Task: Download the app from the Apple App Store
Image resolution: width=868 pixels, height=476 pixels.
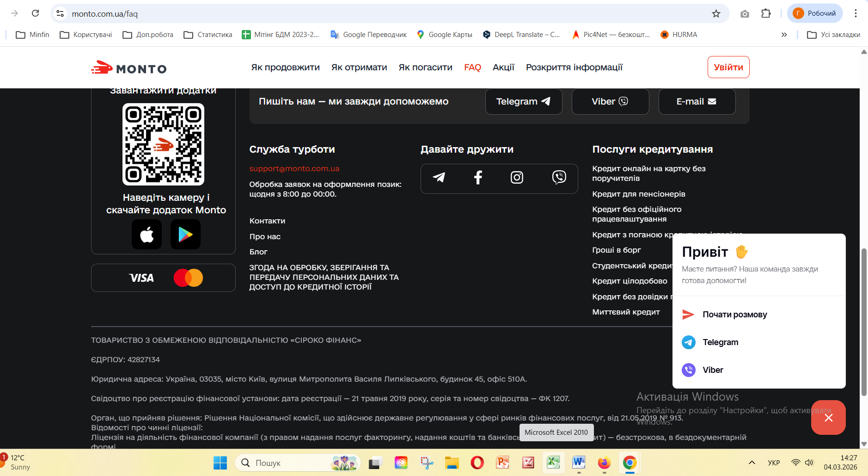Action: coord(147,235)
